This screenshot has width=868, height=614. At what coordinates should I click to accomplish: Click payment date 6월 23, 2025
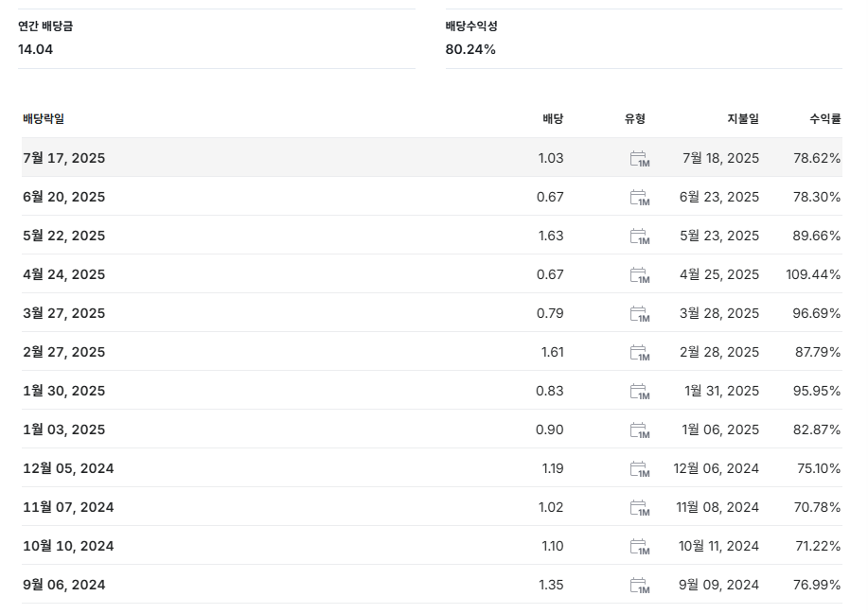coord(719,197)
